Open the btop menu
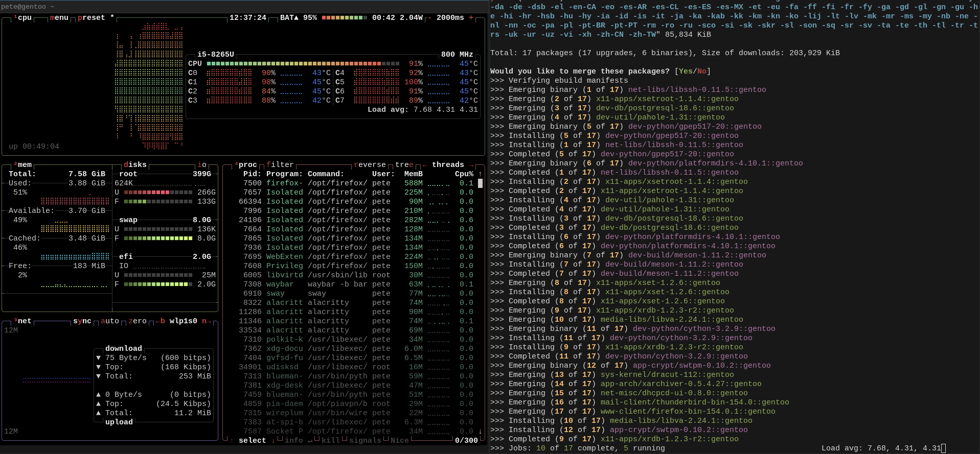This screenshot has height=454, width=980. click(x=59, y=18)
